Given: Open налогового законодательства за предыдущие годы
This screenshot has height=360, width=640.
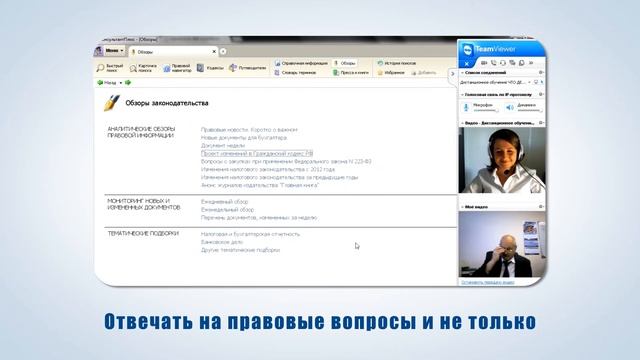Looking at the screenshot, I should 279,178.
